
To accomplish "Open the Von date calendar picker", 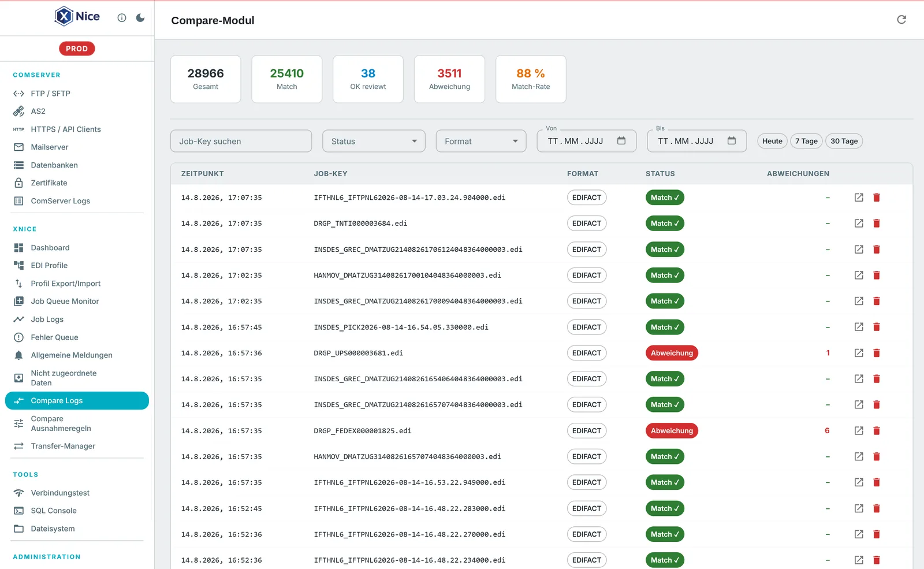I will pyautogui.click(x=621, y=141).
